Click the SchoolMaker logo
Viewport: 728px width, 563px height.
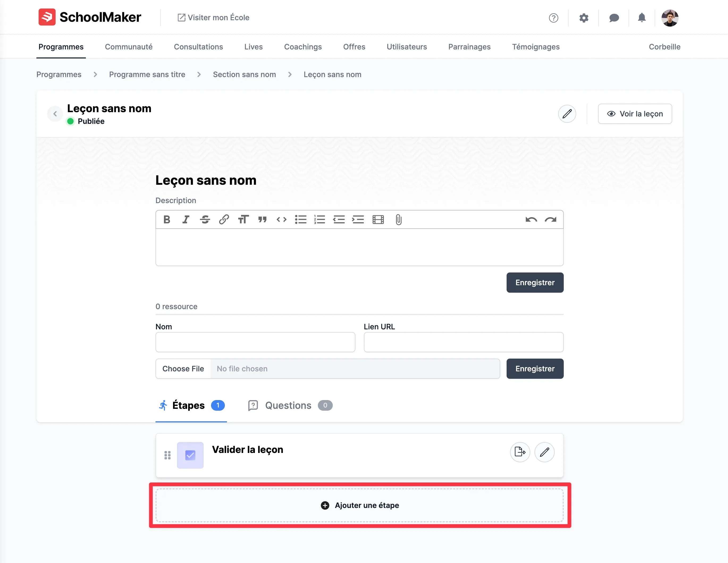tap(90, 17)
